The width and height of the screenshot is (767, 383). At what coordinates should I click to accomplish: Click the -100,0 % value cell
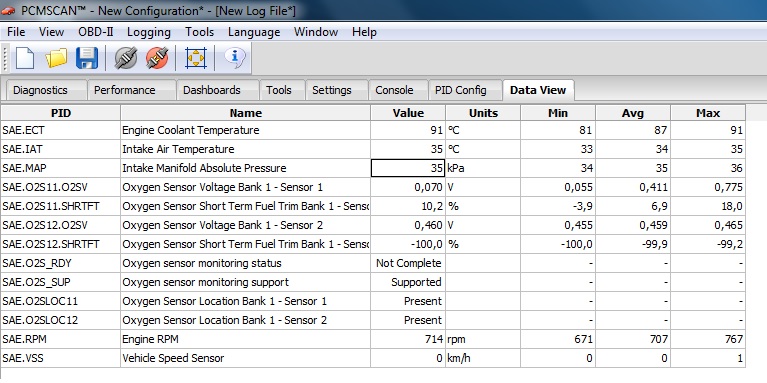pos(408,244)
